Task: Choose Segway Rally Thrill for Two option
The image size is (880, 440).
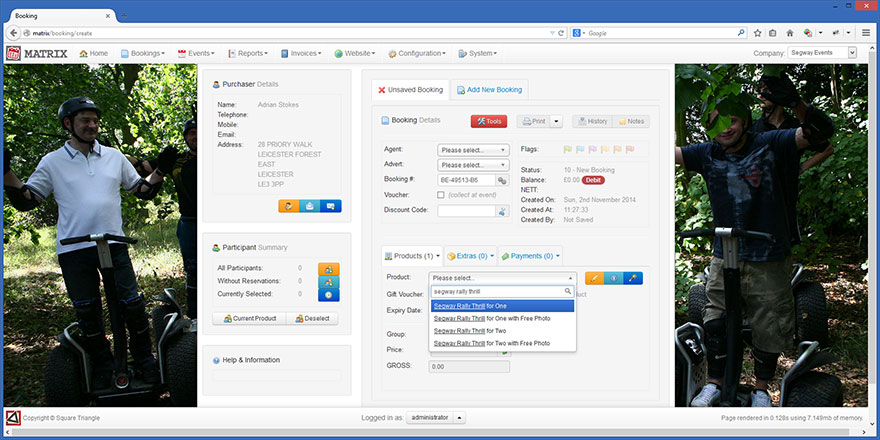Action: pyautogui.click(x=502, y=331)
